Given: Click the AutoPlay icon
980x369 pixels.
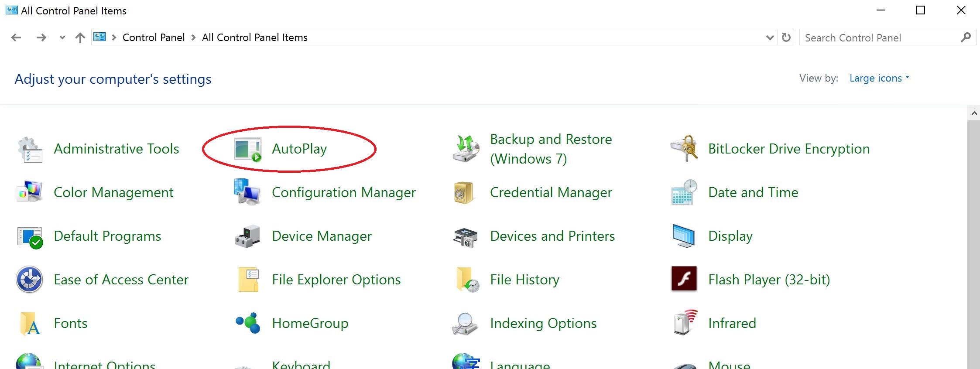Looking at the screenshot, I should (x=247, y=149).
